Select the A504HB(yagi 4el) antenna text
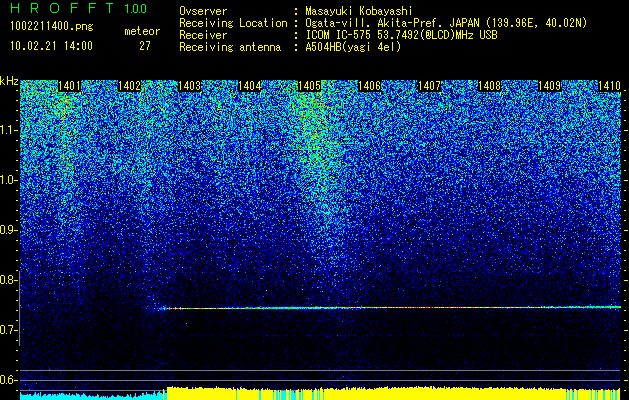The image size is (629, 400). pos(353,47)
